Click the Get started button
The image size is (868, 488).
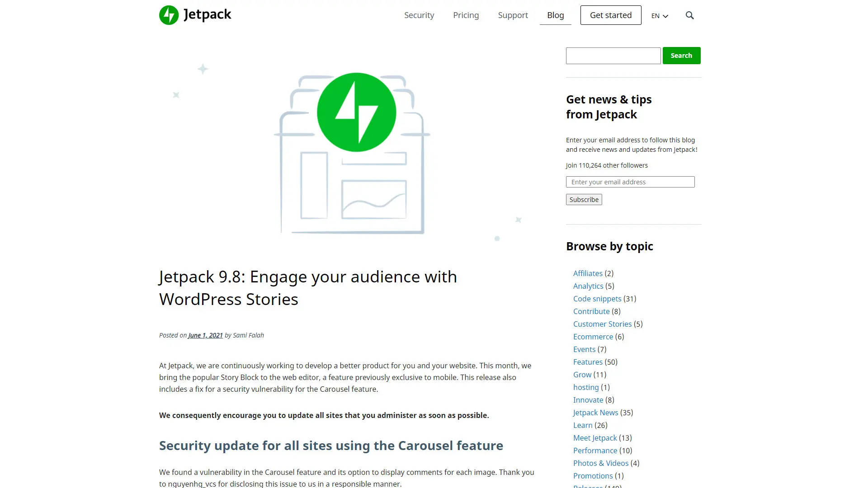pos(610,15)
